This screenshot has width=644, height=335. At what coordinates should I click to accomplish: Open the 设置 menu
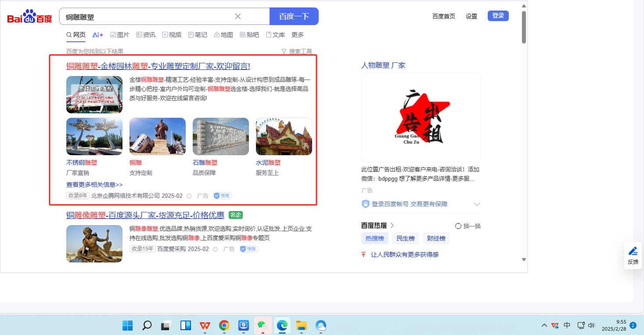[x=471, y=16]
